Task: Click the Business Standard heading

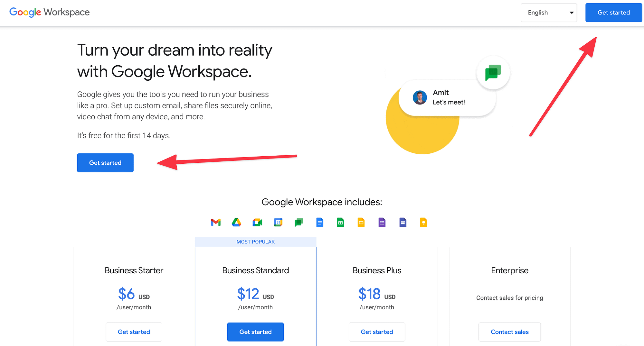Action: (255, 270)
